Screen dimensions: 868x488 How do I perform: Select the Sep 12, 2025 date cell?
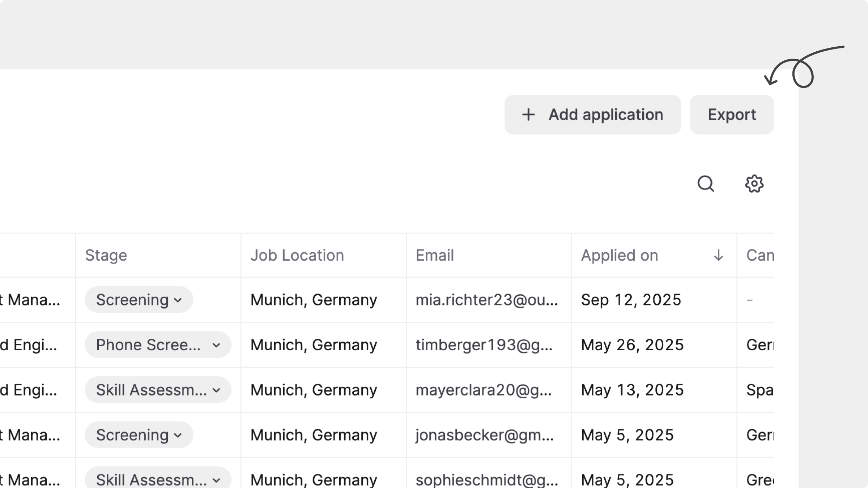point(631,300)
